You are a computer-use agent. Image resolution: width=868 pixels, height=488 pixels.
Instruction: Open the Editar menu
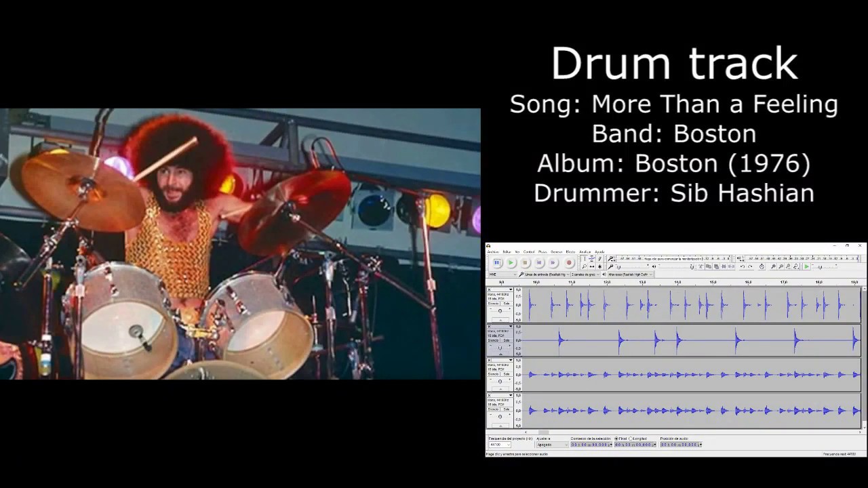pos(507,251)
